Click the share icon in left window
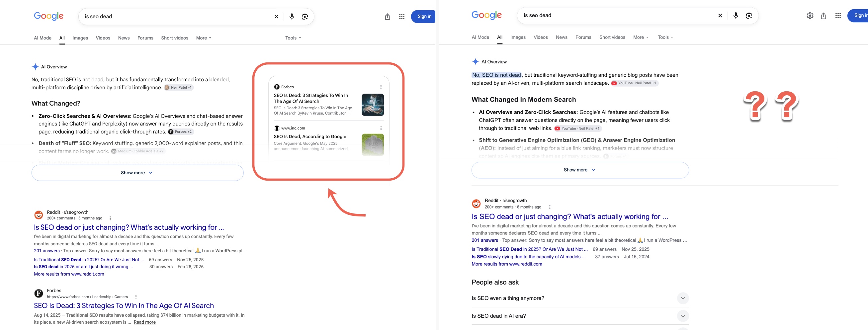 (x=388, y=17)
